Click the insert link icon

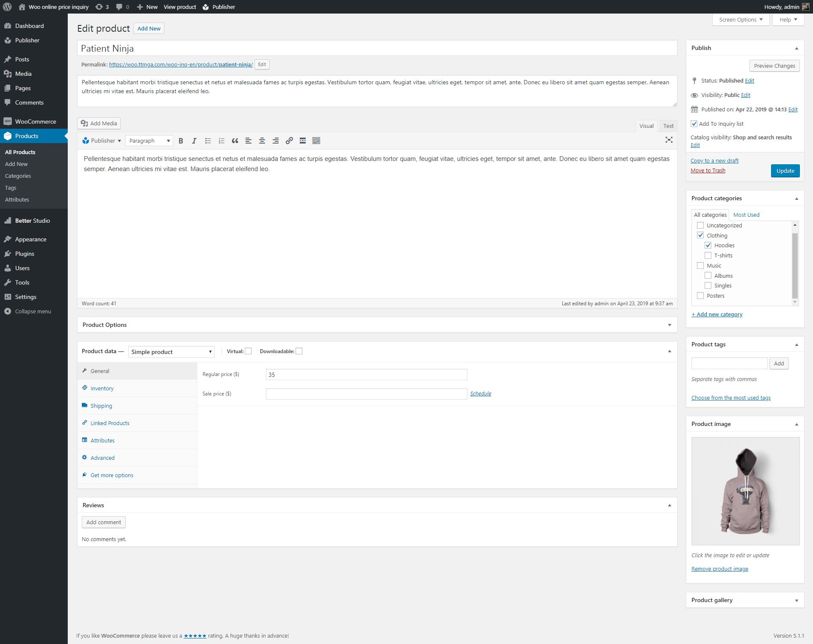pyautogui.click(x=289, y=141)
